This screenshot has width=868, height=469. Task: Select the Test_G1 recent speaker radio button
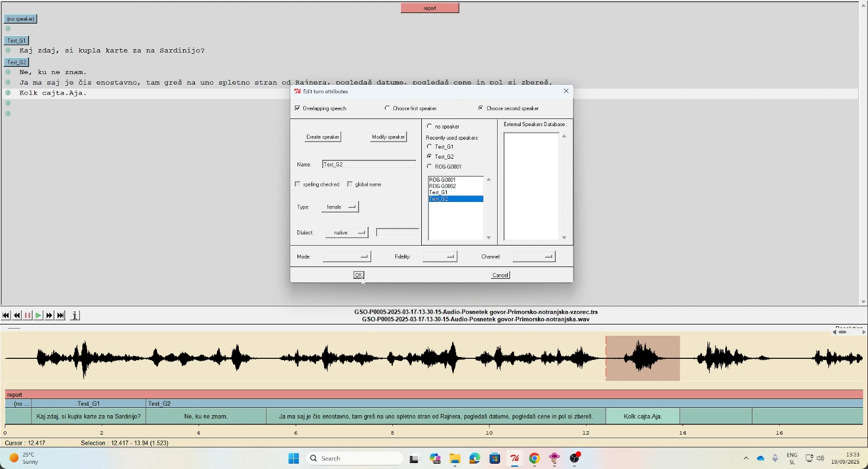pos(430,146)
